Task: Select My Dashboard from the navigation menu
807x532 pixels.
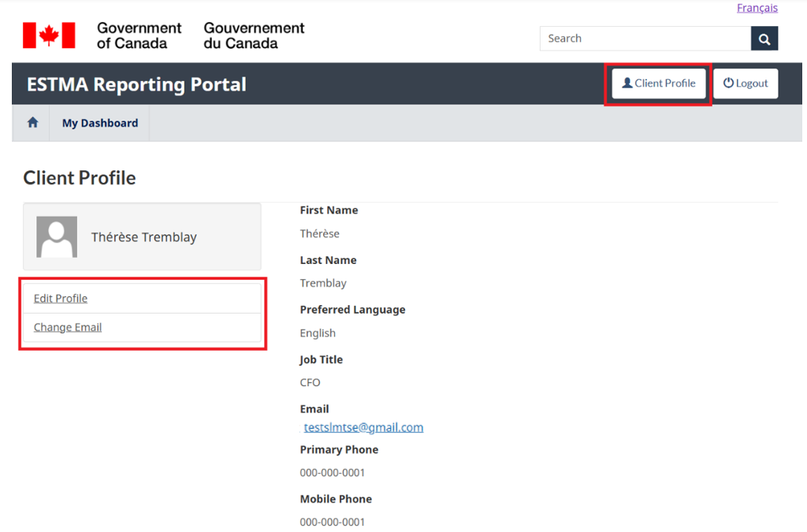Action: tap(99, 122)
